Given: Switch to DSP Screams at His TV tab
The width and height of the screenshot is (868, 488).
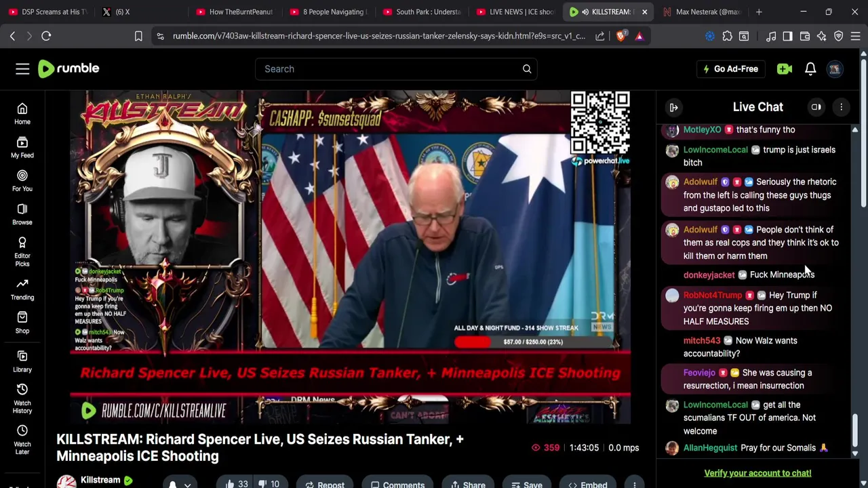Looking at the screenshot, I should point(47,12).
